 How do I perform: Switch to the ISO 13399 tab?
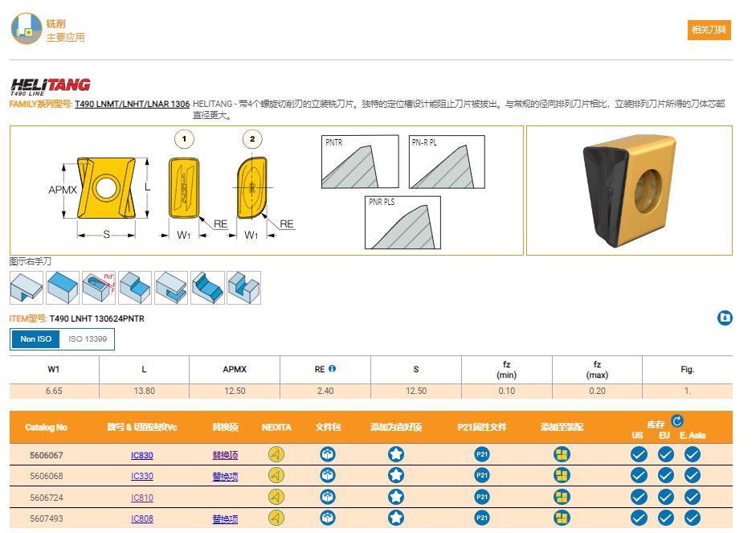tap(88, 339)
